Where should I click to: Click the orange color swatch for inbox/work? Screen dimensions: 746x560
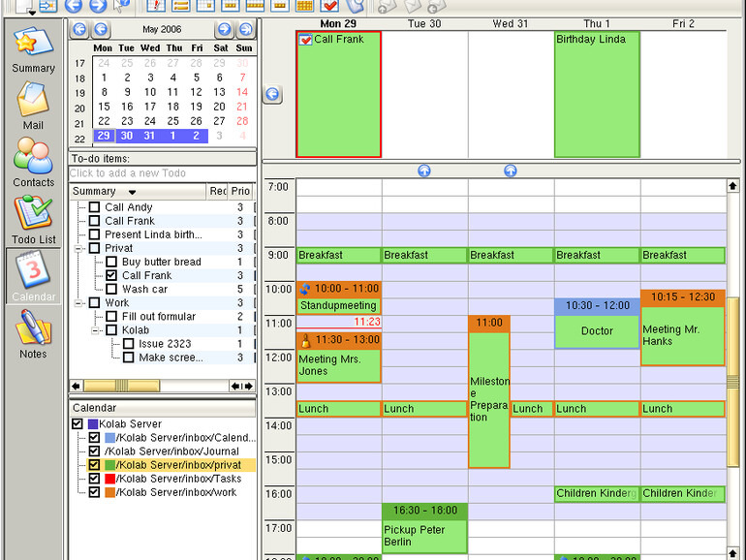pos(109,492)
